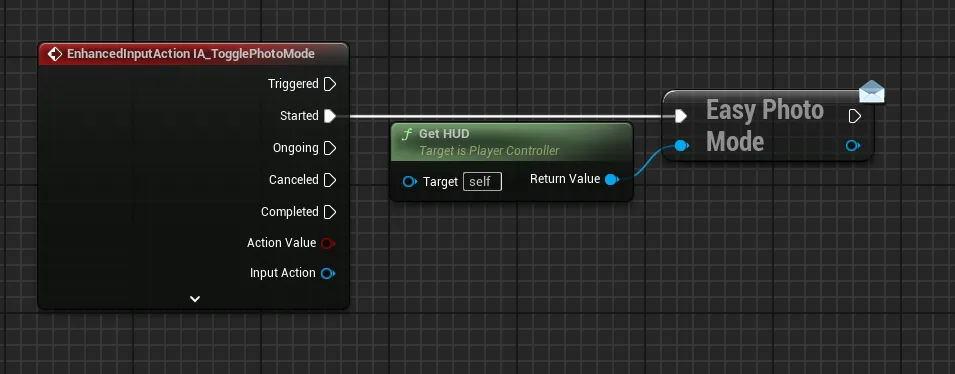This screenshot has height=374, width=955.
Task: Click the Return Value output pin
Action: click(612, 179)
